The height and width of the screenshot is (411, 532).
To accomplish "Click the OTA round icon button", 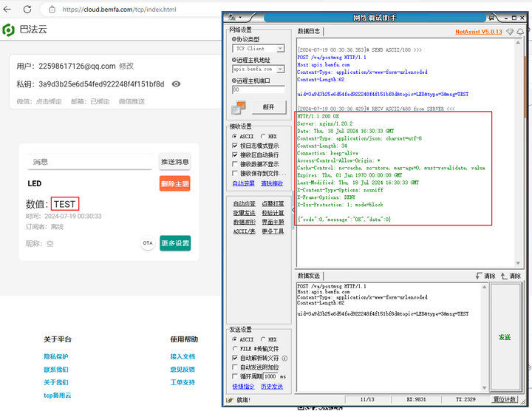I will (148, 243).
